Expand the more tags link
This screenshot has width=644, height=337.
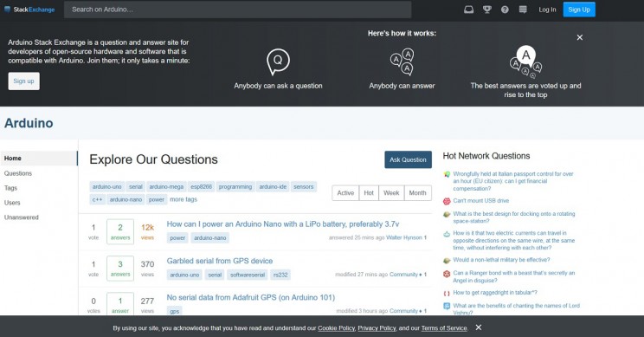[184, 199]
